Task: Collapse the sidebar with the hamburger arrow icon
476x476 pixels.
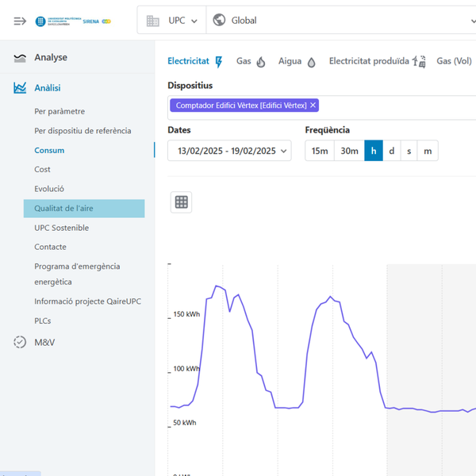Action: [20, 21]
